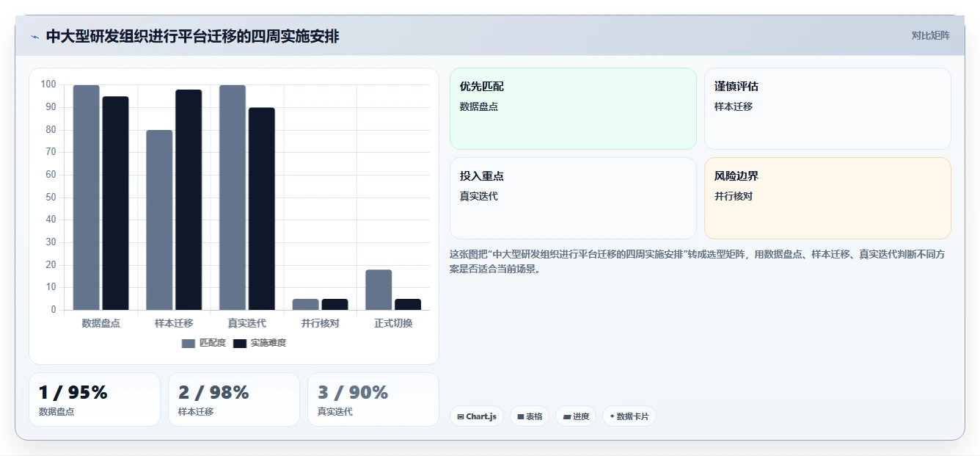Click the 数据卡片 tag
The width and height of the screenshot is (980, 456).
click(x=629, y=416)
